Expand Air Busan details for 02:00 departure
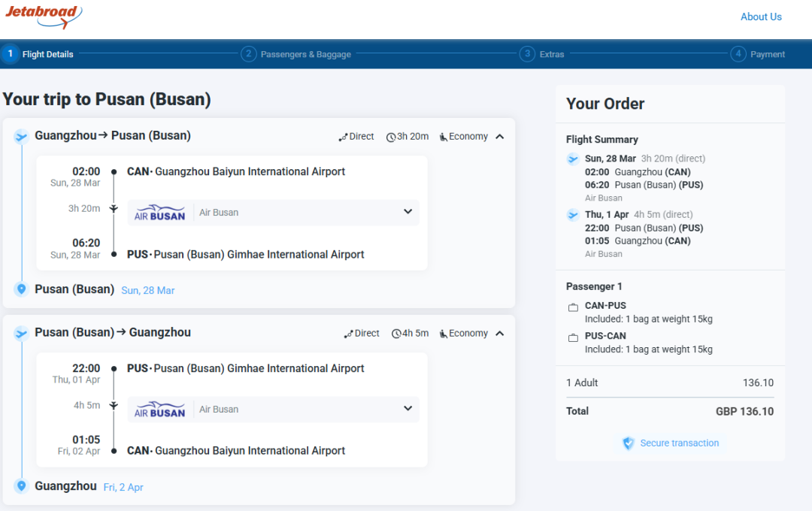Screen dimensions: 812x511 coord(408,212)
